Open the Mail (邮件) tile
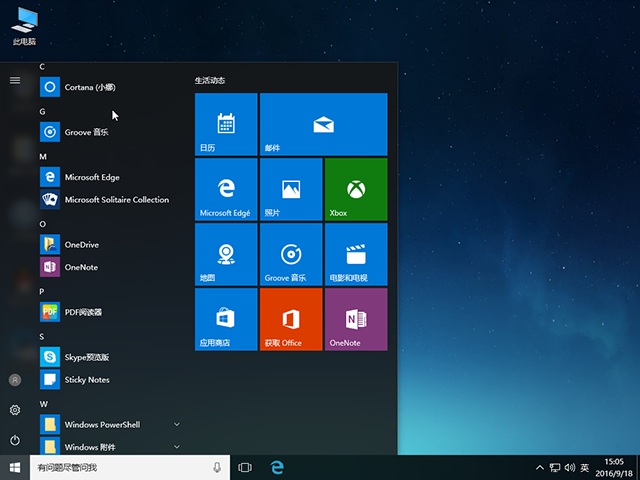 pyautogui.click(x=322, y=124)
